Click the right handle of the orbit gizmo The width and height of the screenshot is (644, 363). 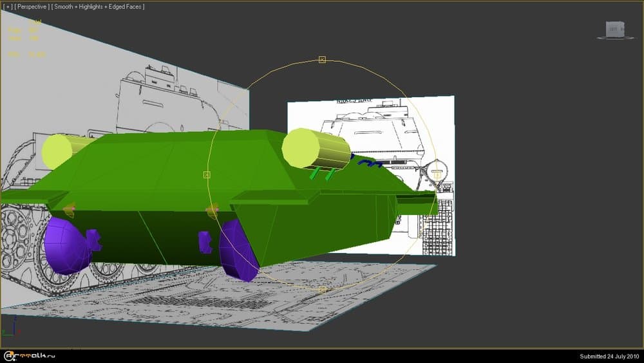(x=437, y=174)
